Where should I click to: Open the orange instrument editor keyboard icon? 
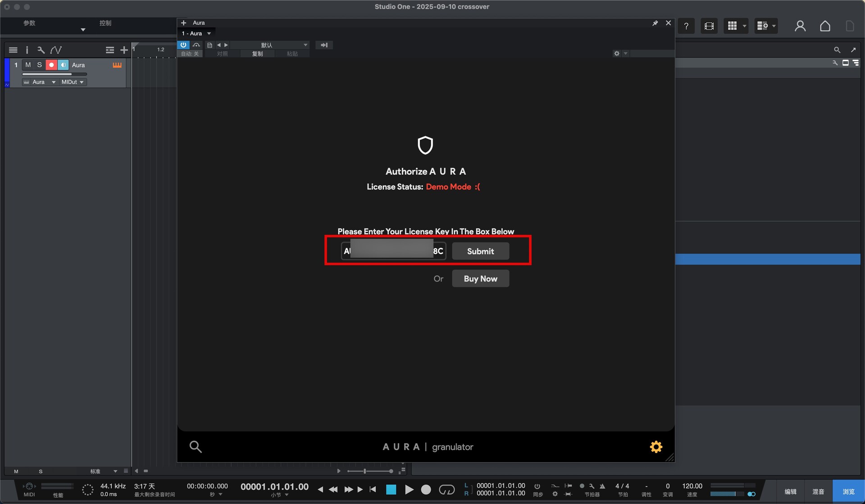click(117, 65)
